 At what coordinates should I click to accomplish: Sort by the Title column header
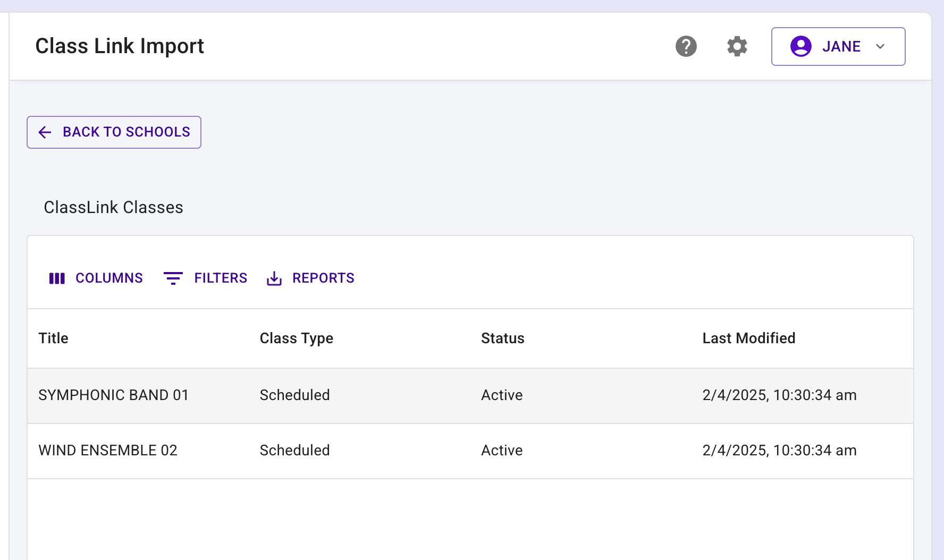click(x=53, y=338)
